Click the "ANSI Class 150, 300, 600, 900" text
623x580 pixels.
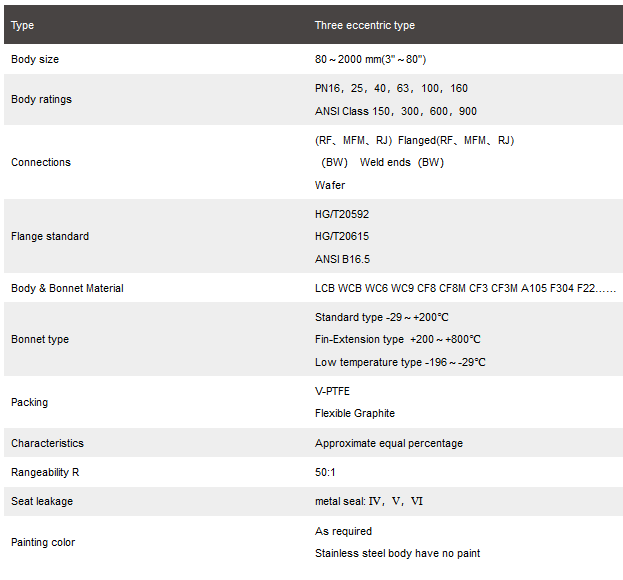(x=395, y=111)
